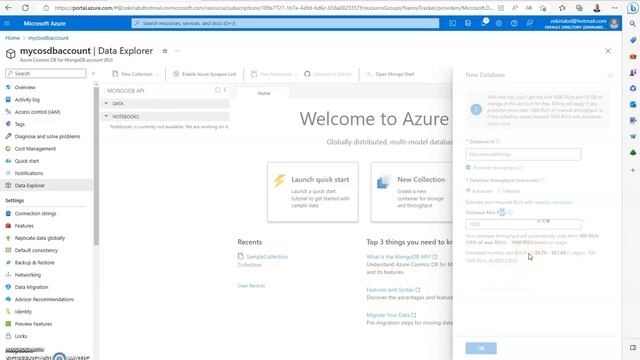Screen dimensions: 640x360
Task: Open the Feedback icon in header
Action: tap(529, 23)
